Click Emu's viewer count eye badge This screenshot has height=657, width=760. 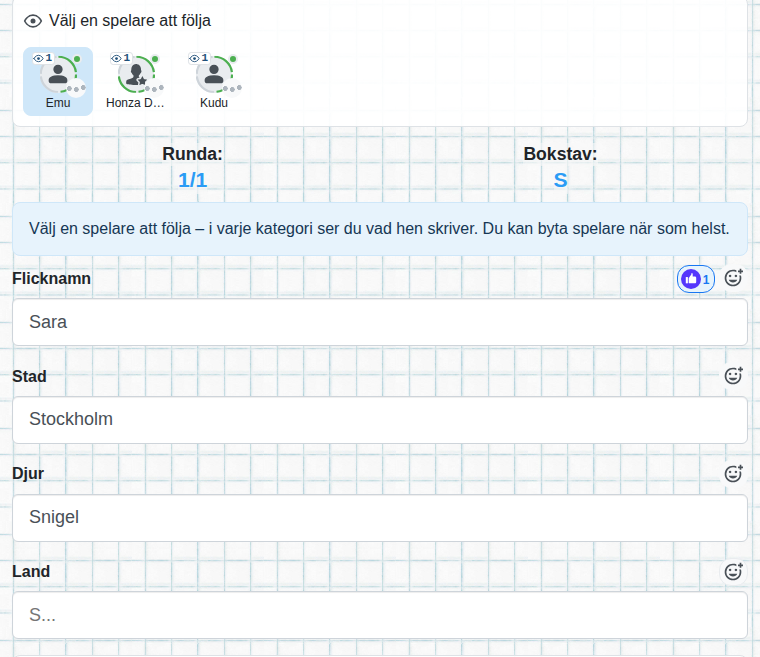click(43, 58)
